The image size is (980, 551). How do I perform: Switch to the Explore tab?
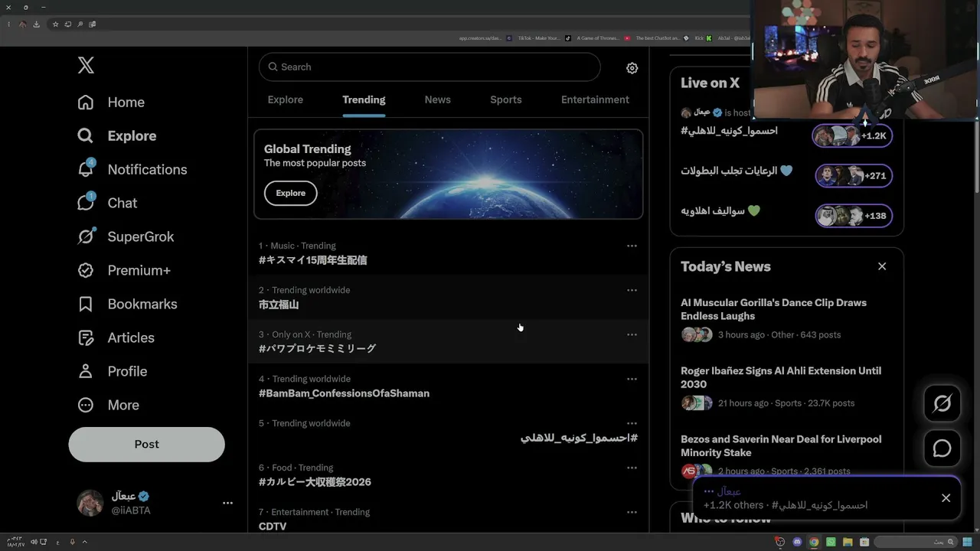click(x=285, y=99)
